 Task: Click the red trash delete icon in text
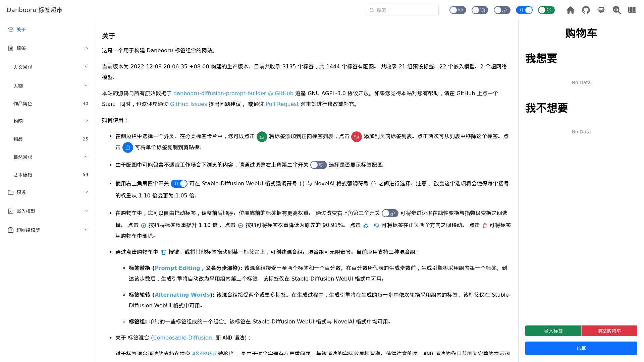point(485,226)
